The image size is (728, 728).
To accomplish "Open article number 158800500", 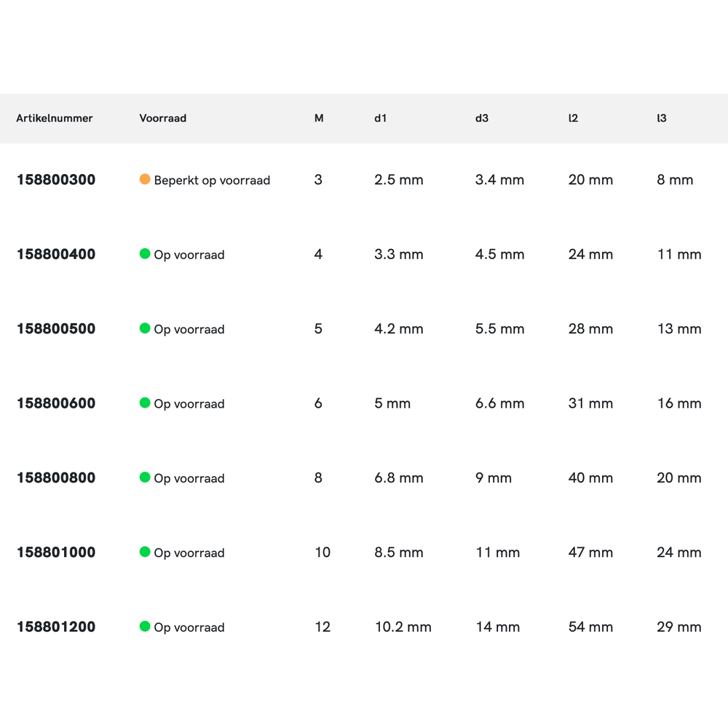I will click(x=56, y=329).
